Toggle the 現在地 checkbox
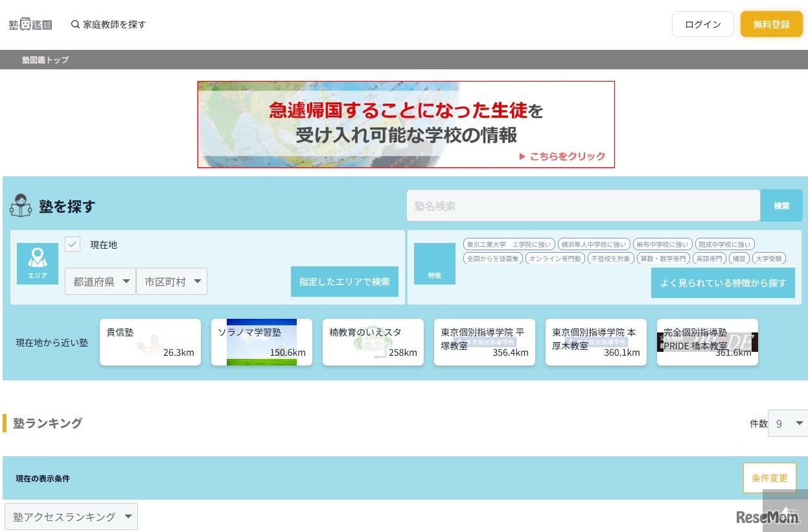 coord(73,244)
